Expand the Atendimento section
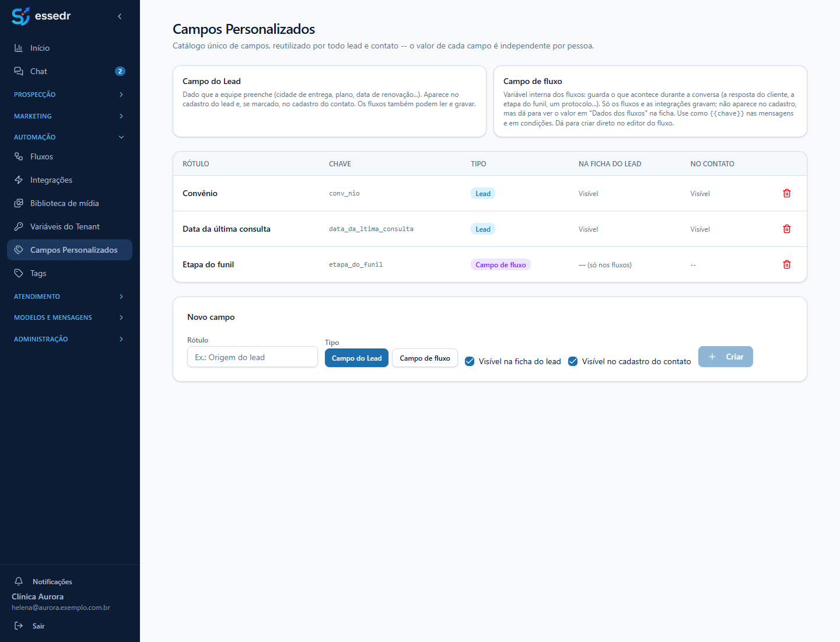This screenshot has height=642, width=840. [70, 296]
